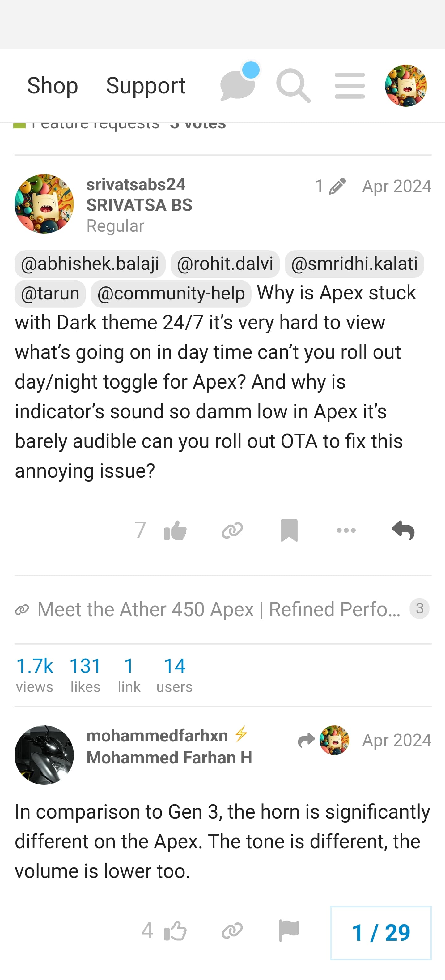
Task: Open the @community-help mention
Action: (x=171, y=294)
